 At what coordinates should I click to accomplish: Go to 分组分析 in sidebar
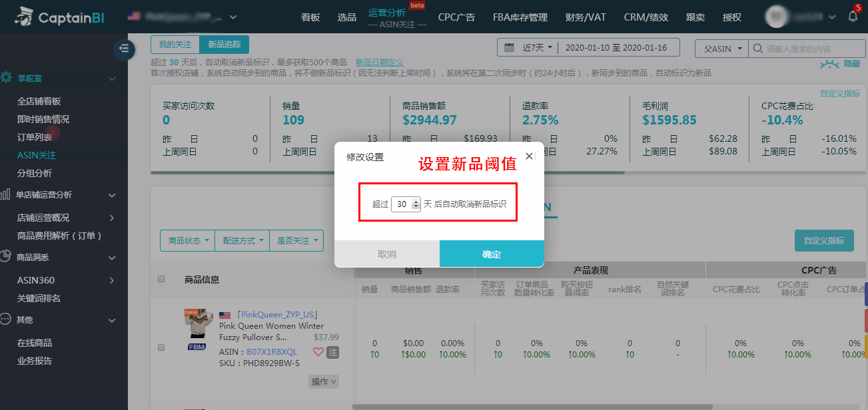[35, 173]
